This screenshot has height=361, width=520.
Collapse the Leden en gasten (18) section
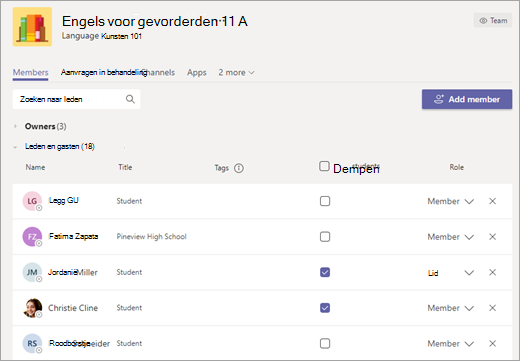point(15,147)
